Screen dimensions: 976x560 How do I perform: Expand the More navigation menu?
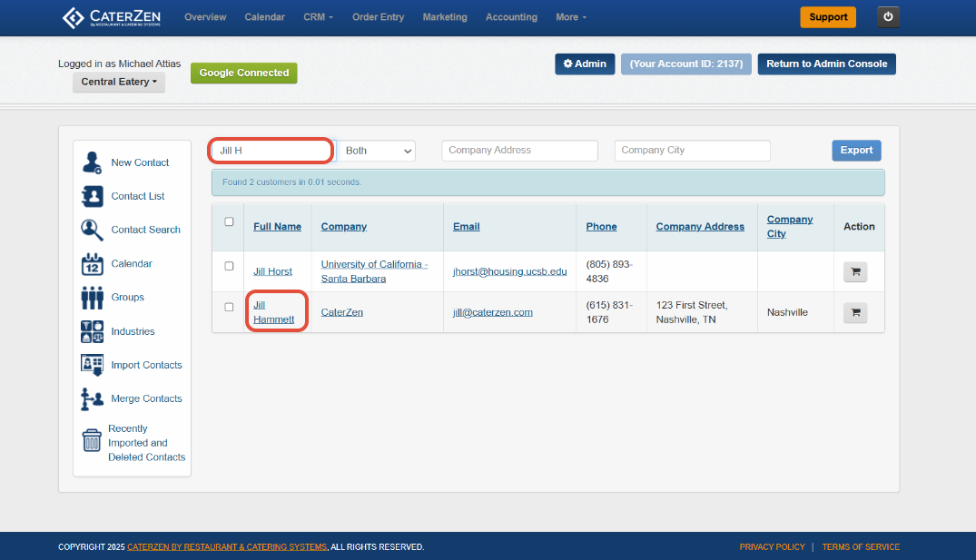point(571,17)
